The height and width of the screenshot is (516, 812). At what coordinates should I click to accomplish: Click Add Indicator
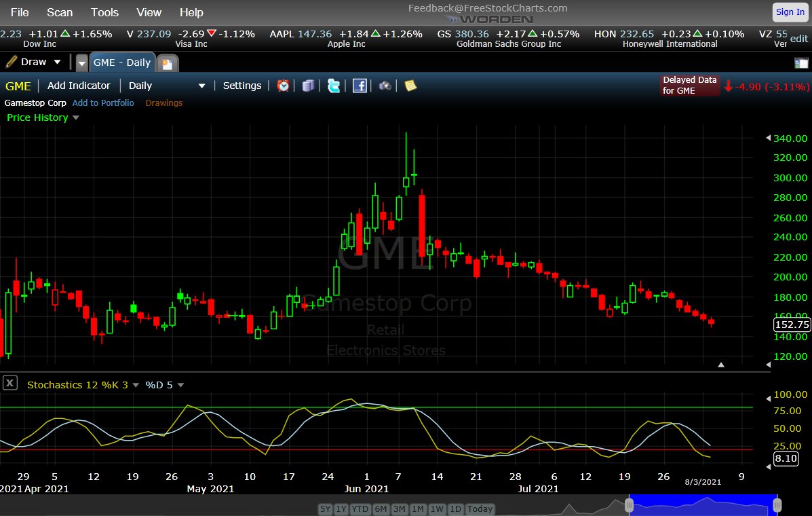tap(79, 86)
